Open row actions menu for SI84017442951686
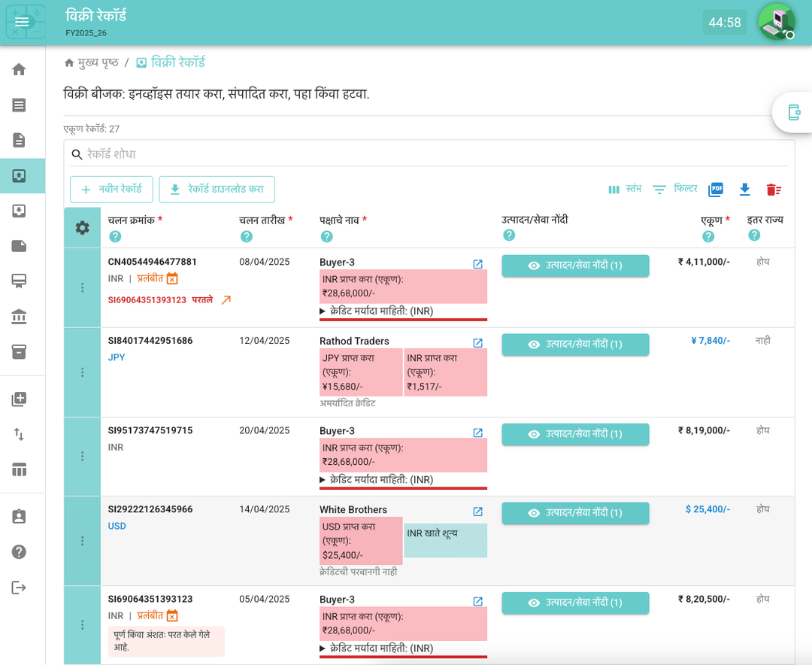 point(83,372)
